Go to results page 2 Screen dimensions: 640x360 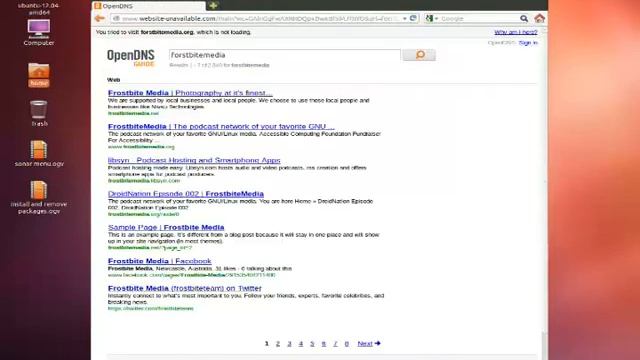pos(278,344)
